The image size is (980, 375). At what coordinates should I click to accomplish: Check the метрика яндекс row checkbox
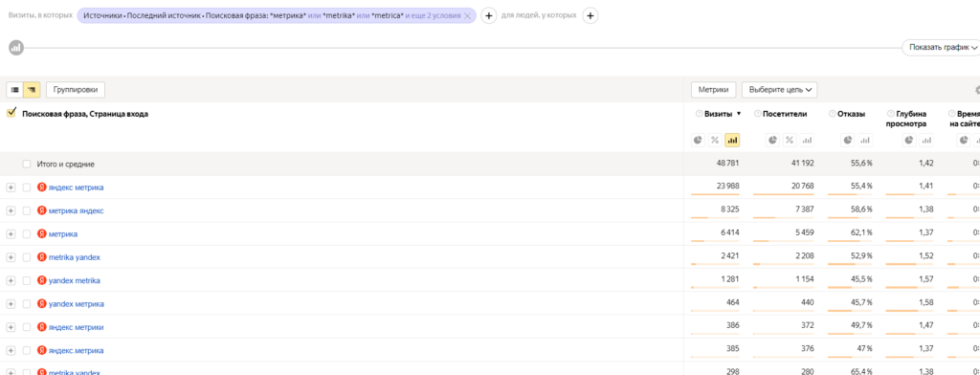tap(26, 210)
